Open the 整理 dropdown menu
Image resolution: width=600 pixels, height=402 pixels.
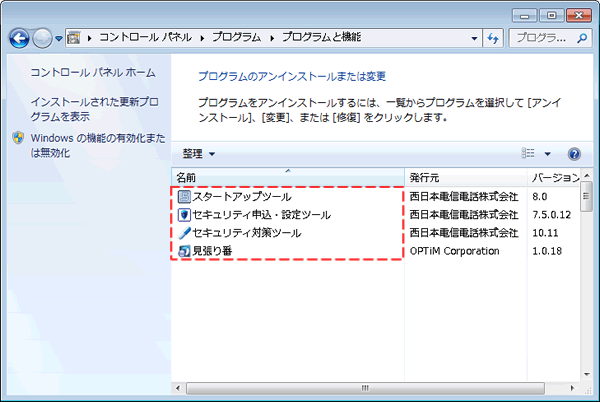[198, 154]
